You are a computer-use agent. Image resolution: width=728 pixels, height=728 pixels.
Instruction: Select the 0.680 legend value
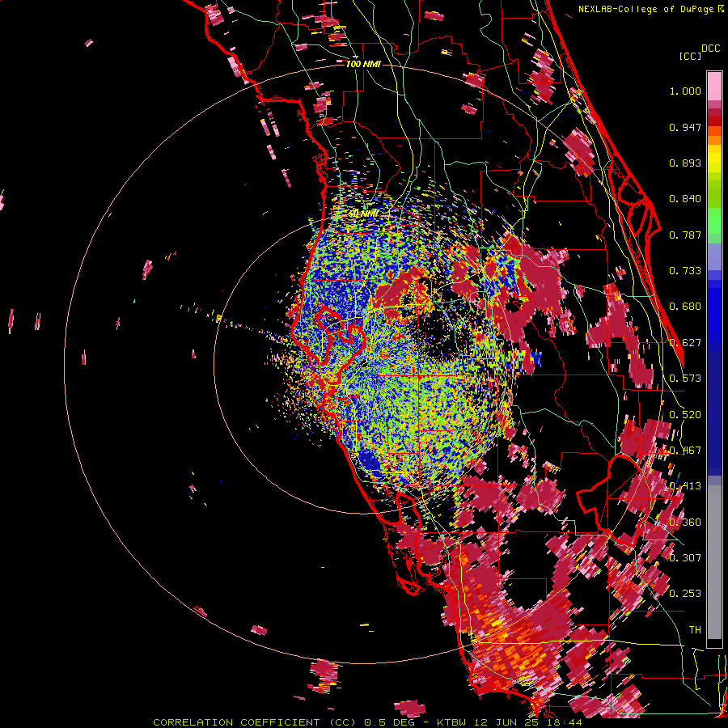point(685,307)
